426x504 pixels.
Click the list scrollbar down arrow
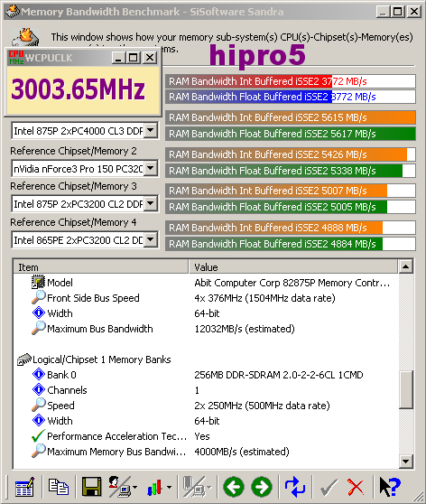[x=406, y=462]
